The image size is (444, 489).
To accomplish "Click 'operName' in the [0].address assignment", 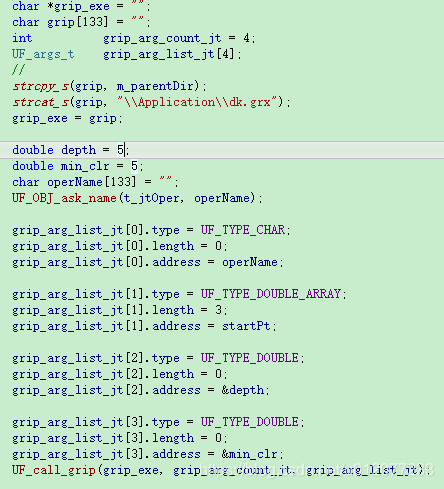I will 250,262.
